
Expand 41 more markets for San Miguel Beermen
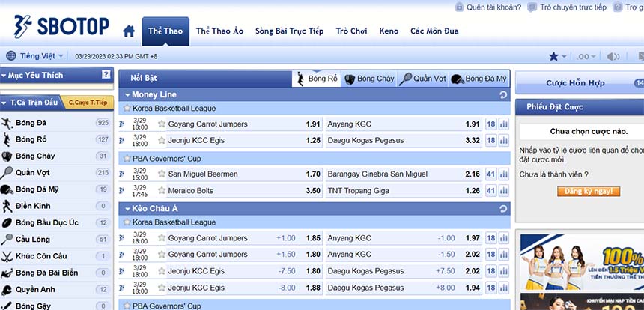pyautogui.click(x=491, y=174)
